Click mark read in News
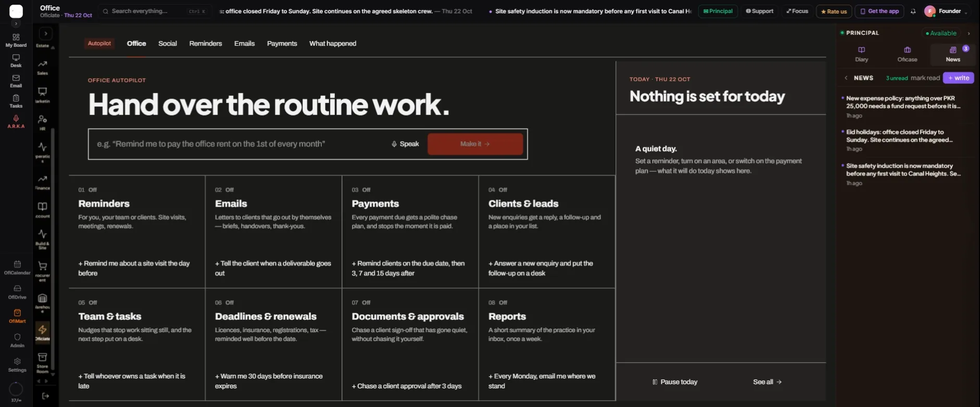The height and width of the screenshot is (407, 980). (x=925, y=78)
